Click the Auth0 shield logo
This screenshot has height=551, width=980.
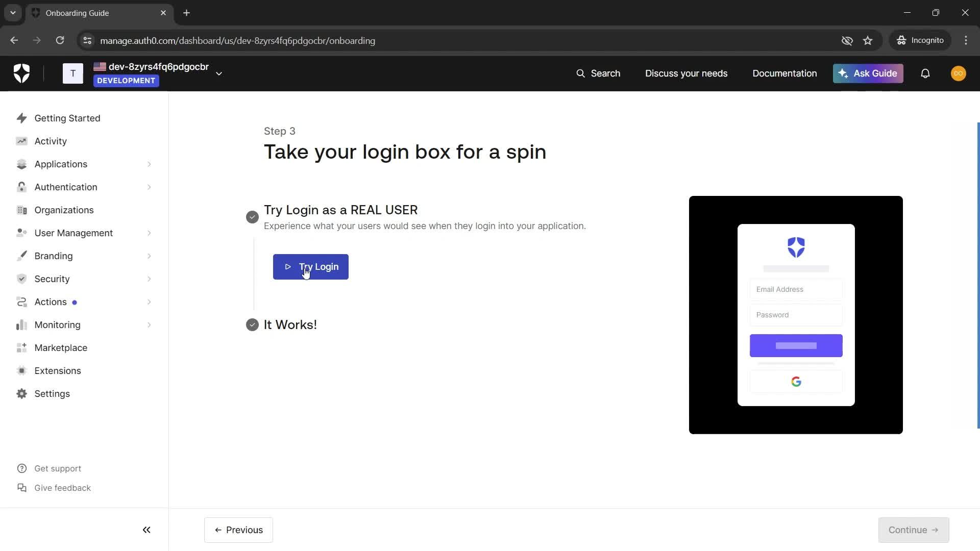(x=21, y=73)
